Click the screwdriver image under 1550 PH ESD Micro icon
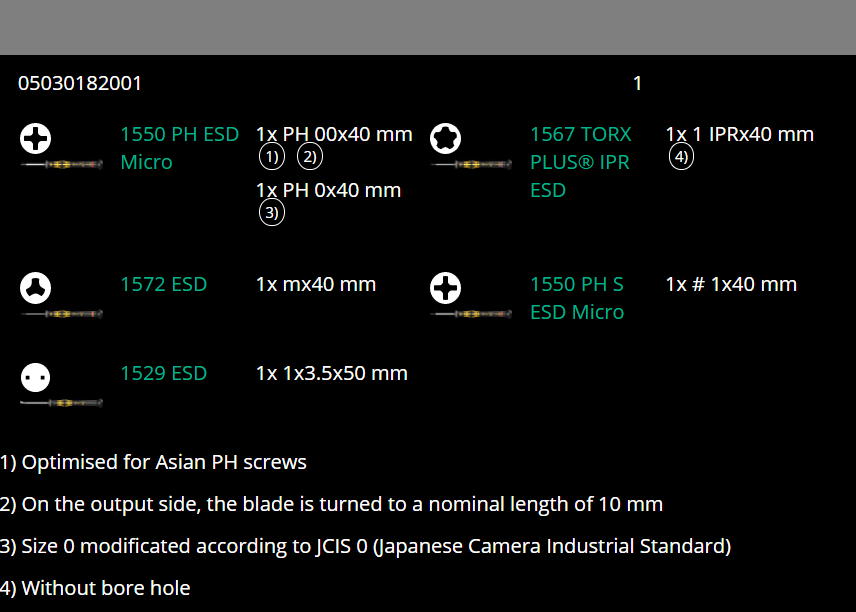This screenshot has width=856, height=612. click(x=61, y=164)
